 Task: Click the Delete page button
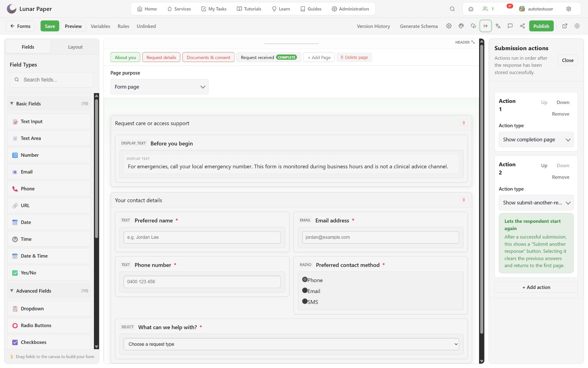(x=354, y=57)
